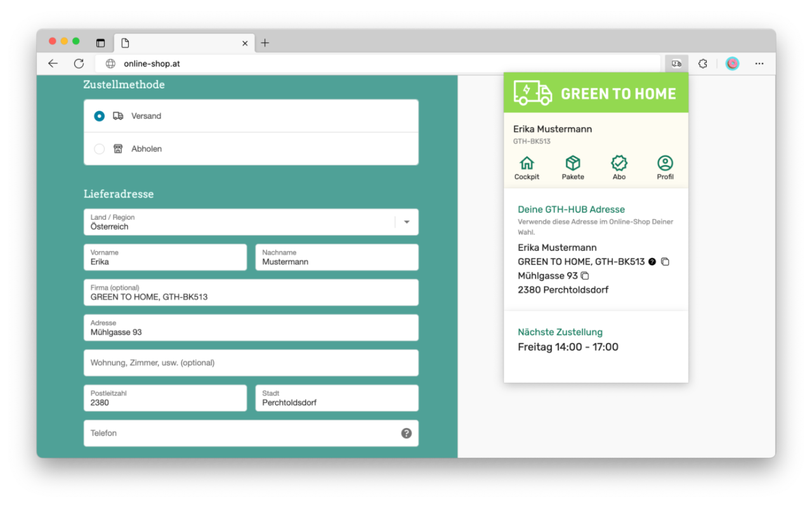The height and width of the screenshot is (508, 812).
Task: Open Profil in the extension popup
Action: pyautogui.click(x=665, y=168)
